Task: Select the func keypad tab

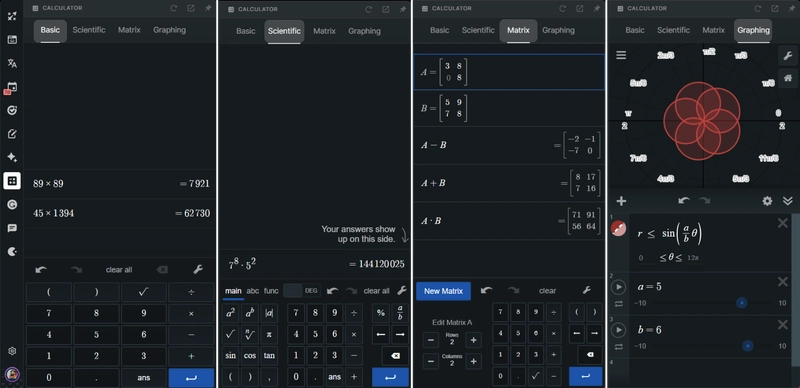Action: pyautogui.click(x=271, y=290)
